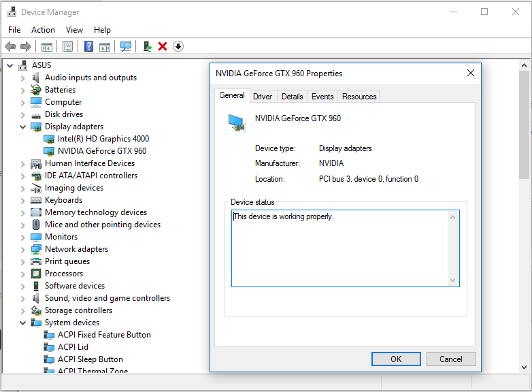The width and height of the screenshot is (532, 392).
Task: Click the Forward arrow toolbar icon
Action: (26, 46)
